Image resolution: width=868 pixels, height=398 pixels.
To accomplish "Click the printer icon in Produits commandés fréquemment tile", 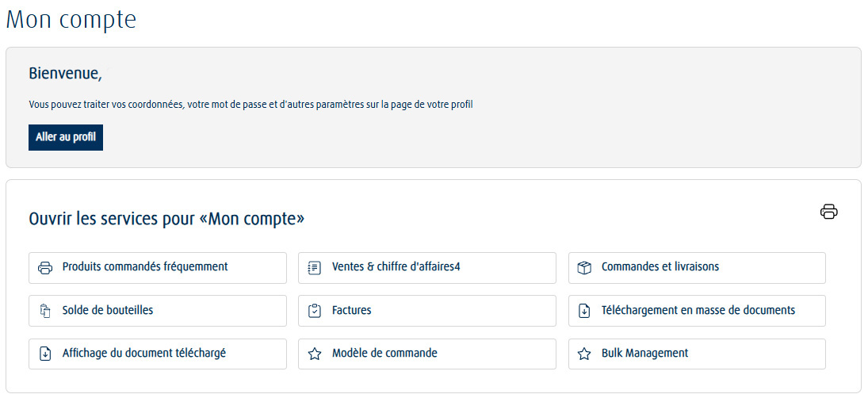I will [x=45, y=268].
